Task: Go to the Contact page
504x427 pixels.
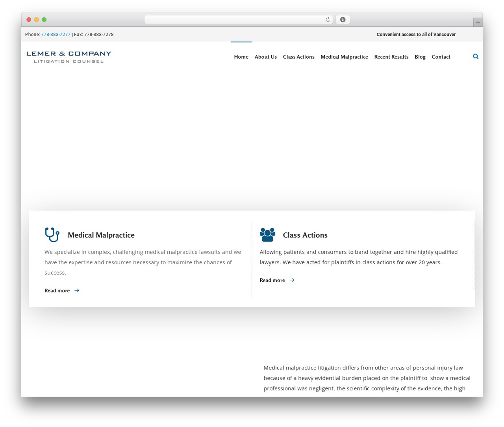Action: coord(441,57)
